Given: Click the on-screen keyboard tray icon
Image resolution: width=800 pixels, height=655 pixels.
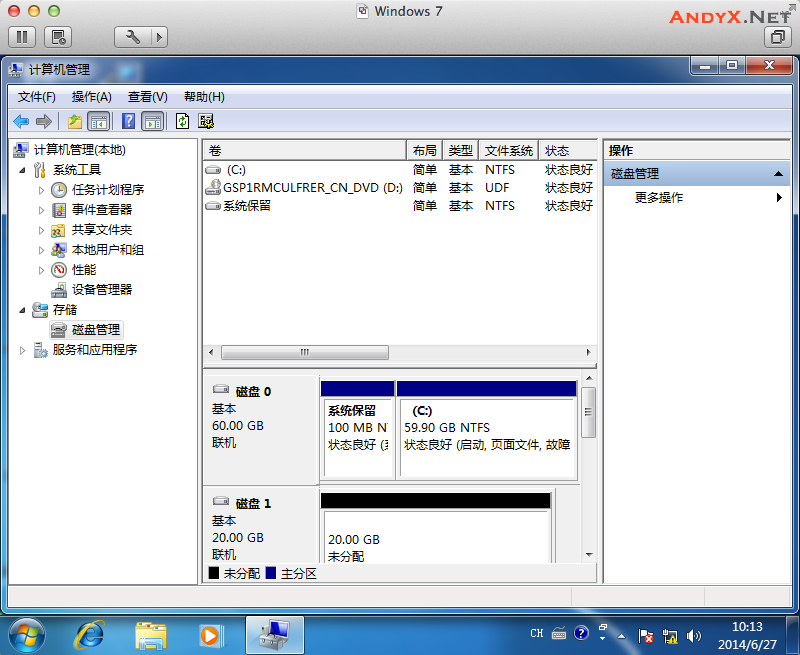Looking at the screenshot, I should (x=559, y=634).
